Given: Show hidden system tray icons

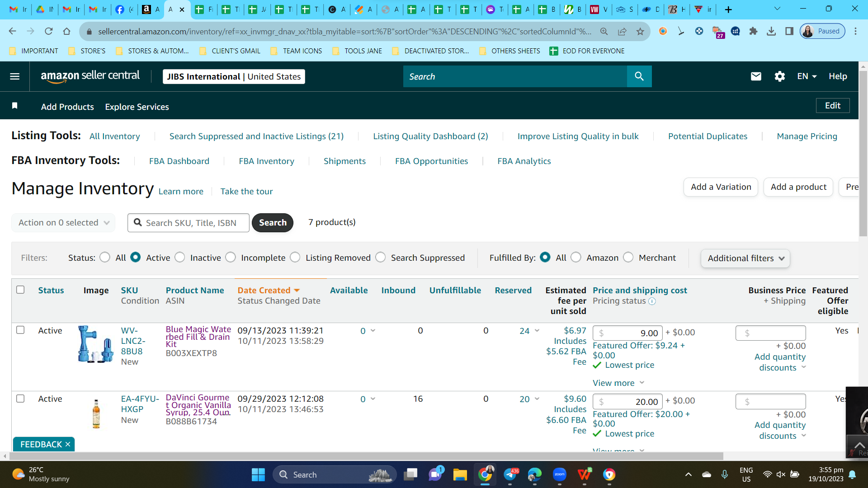Looking at the screenshot, I should tap(688, 474).
